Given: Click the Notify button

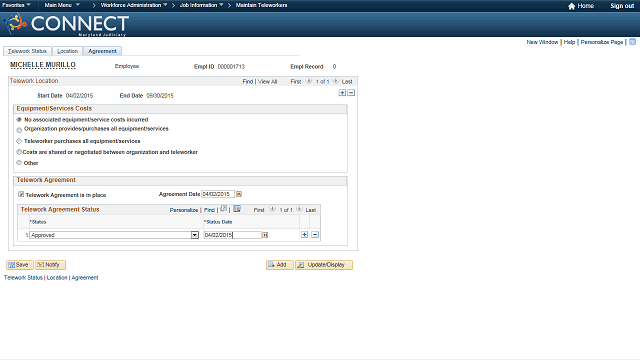Looking at the screenshot, I should 50,265.
